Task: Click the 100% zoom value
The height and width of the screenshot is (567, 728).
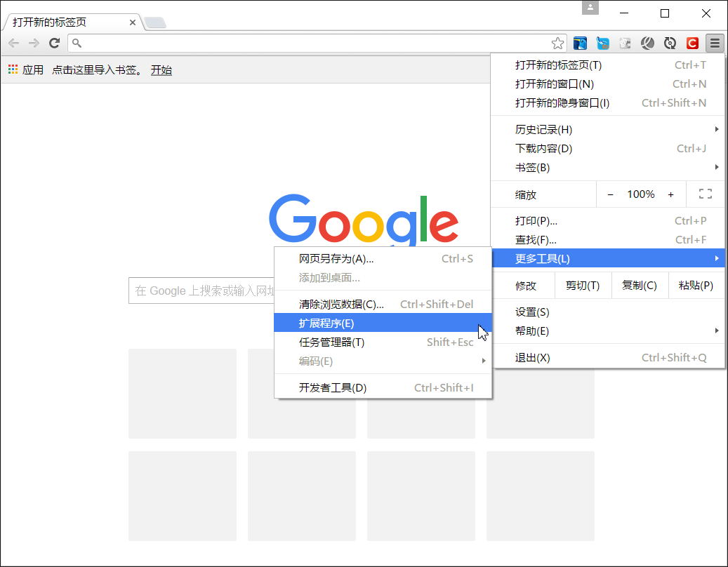Action: tap(641, 194)
